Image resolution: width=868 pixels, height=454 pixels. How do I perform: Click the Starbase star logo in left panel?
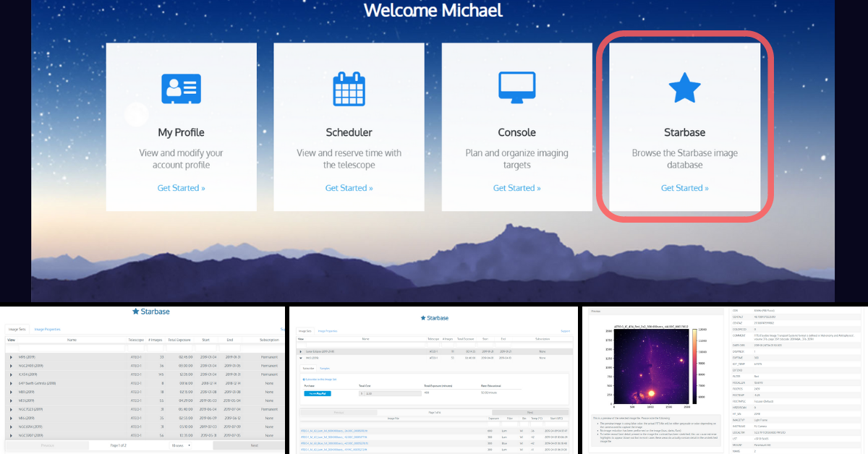pyautogui.click(x=135, y=312)
